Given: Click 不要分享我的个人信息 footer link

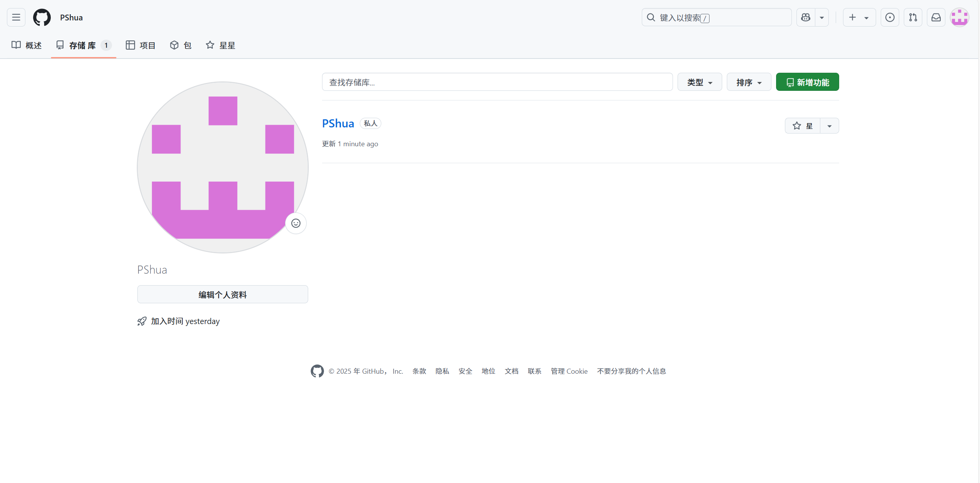Looking at the screenshot, I should (x=632, y=371).
